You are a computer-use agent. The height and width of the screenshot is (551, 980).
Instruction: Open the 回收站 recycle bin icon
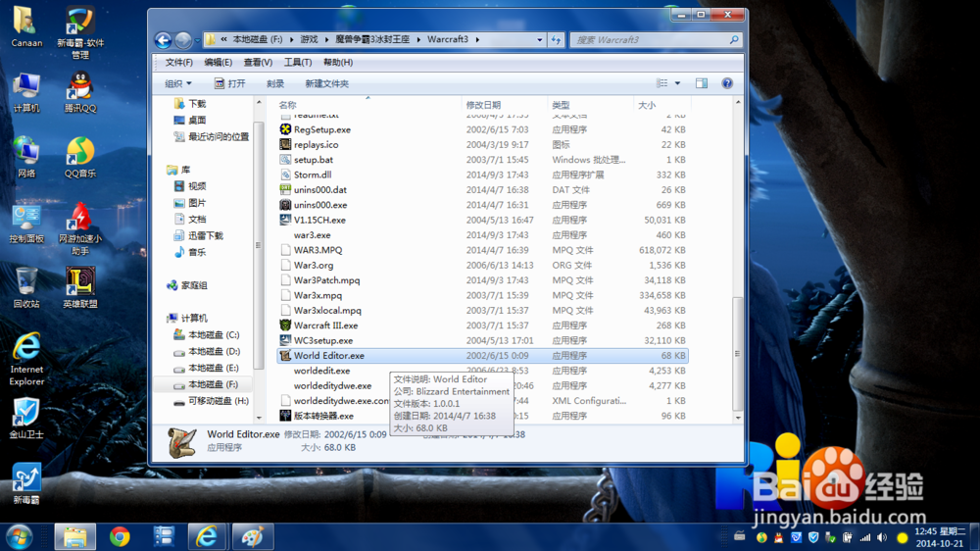point(26,287)
